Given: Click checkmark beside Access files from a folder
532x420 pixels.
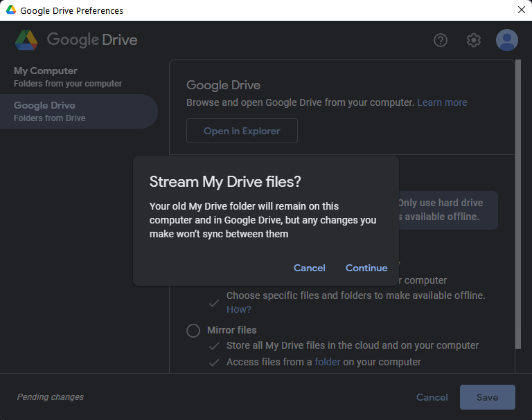Looking at the screenshot, I should [x=214, y=363].
